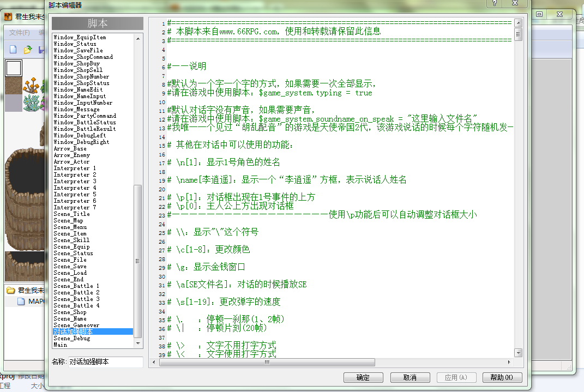Click the new project icon in the background toolbar
This screenshot has height=392, width=584.
[13, 50]
